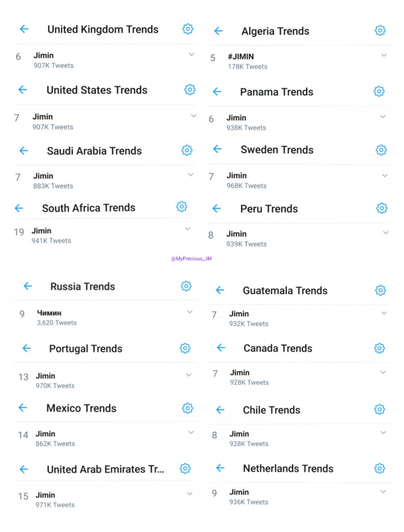Expand chevron on #JIMIN 178K Tweets row
The image size is (404, 532).
pyautogui.click(x=384, y=55)
